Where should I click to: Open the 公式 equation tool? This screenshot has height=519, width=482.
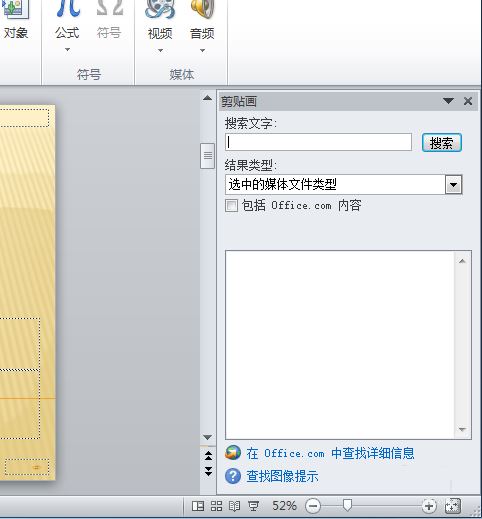coord(68,9)
